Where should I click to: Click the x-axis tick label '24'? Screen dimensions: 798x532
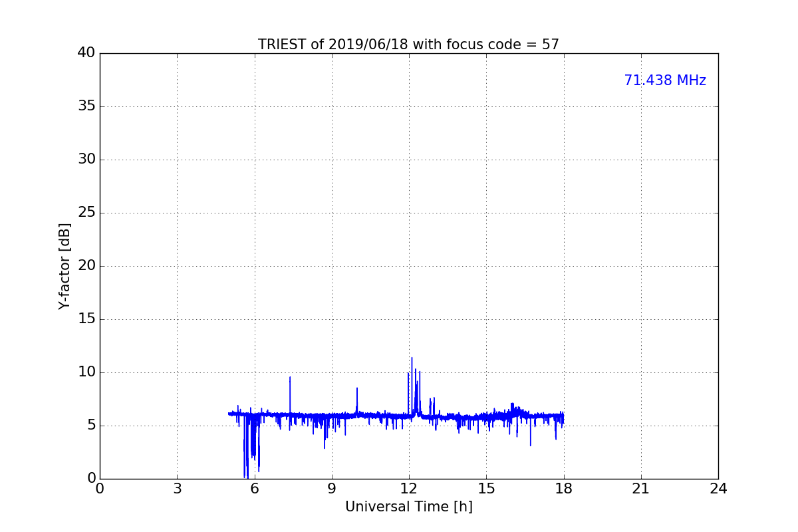(x=718, y=489)
